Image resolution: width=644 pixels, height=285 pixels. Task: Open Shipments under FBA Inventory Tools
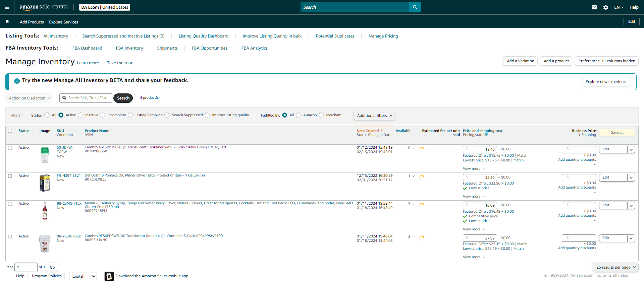[x=167, y=48]
